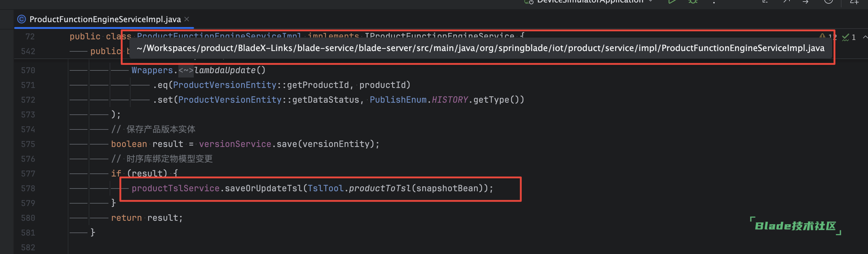Click the productToTsl static method
Image resolution: width=868 pixels, height=254 pixels.
click(380, 189)
